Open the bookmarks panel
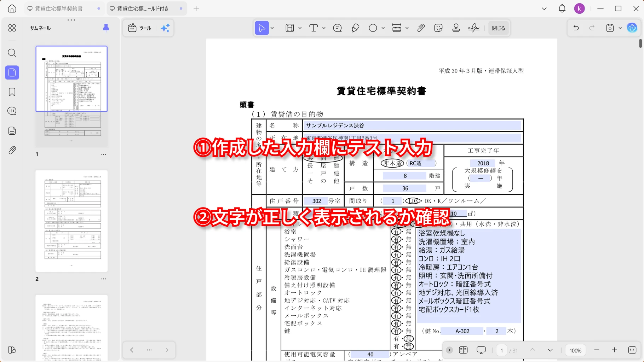Image resolution: width=644 pixels, height=362 pixels. tap(12, 92)
